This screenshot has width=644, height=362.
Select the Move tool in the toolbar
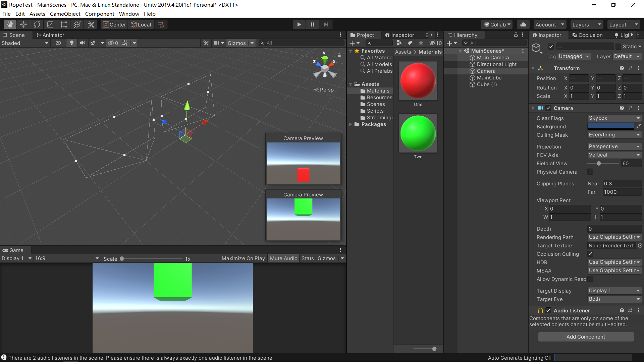click(x=23, y=24)
